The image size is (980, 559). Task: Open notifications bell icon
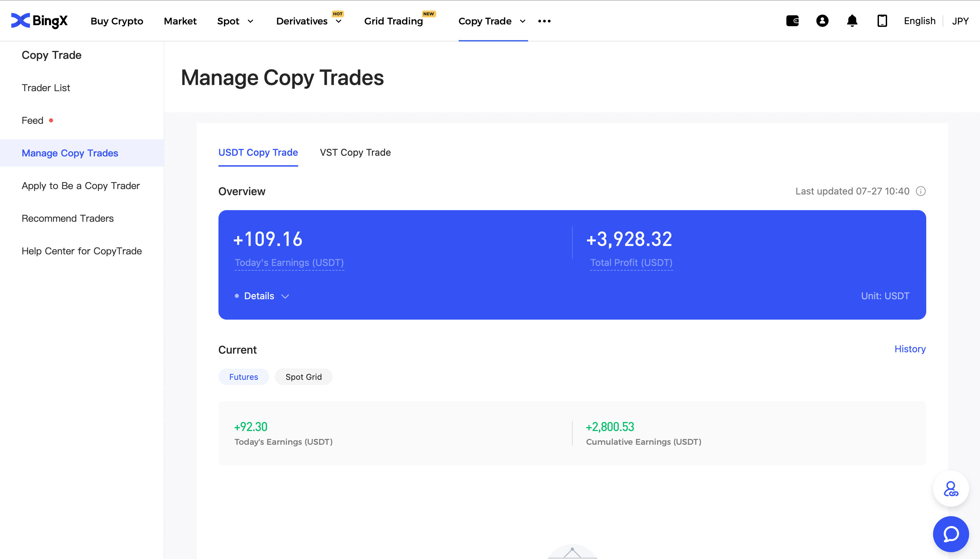[852, 21]
